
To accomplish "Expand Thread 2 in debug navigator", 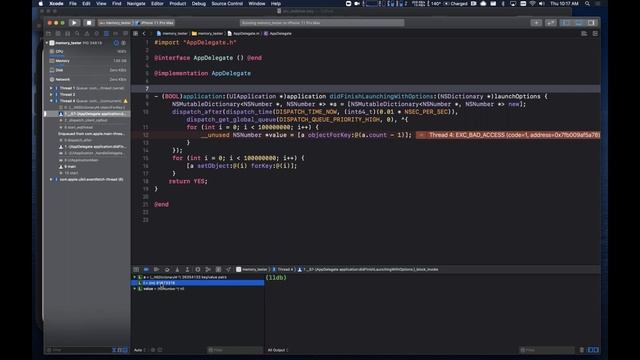I will point(51,94).
